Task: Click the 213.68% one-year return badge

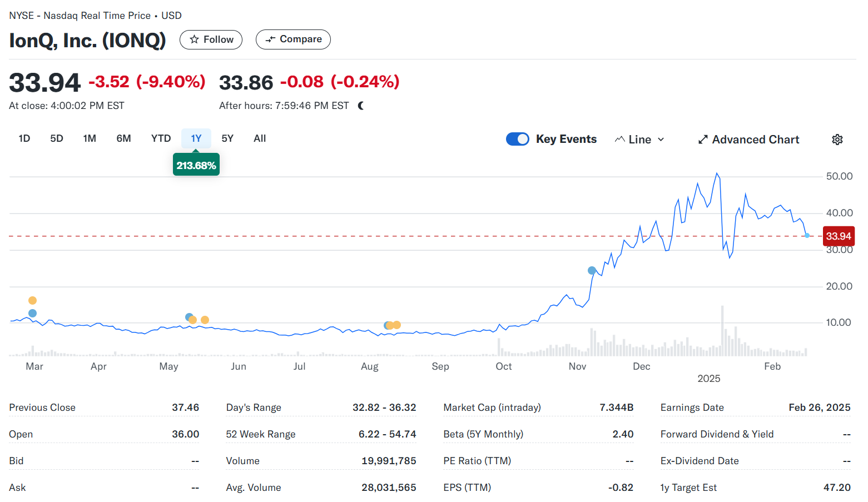Action: tap(196, 165)
